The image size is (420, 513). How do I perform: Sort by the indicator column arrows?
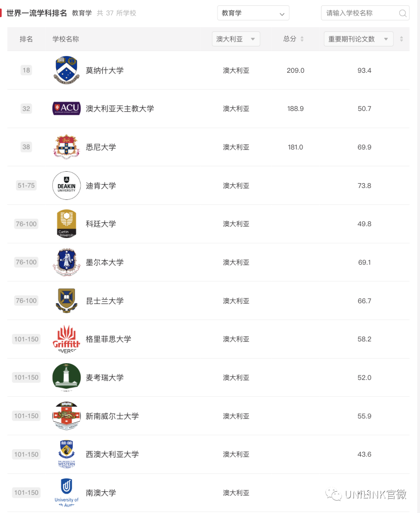tap(401, 39)
